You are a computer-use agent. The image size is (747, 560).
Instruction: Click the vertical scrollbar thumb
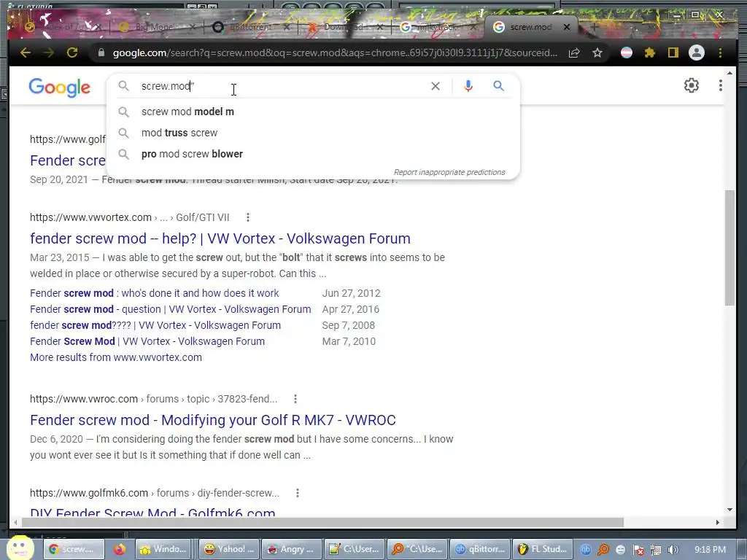[729, 248]
